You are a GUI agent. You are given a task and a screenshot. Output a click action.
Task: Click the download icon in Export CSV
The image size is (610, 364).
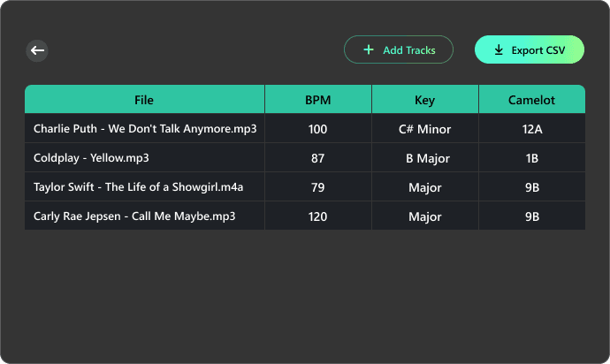(499, 49)
